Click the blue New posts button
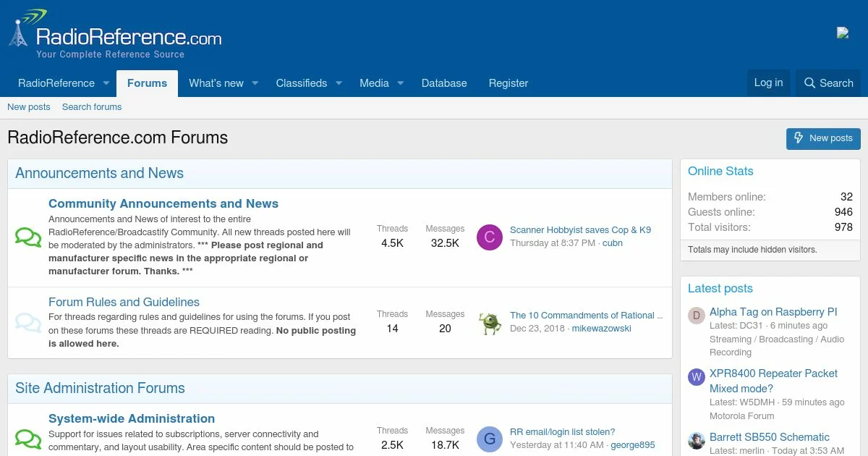This screenshot has height=456, width=868. [x=823, y=138]
